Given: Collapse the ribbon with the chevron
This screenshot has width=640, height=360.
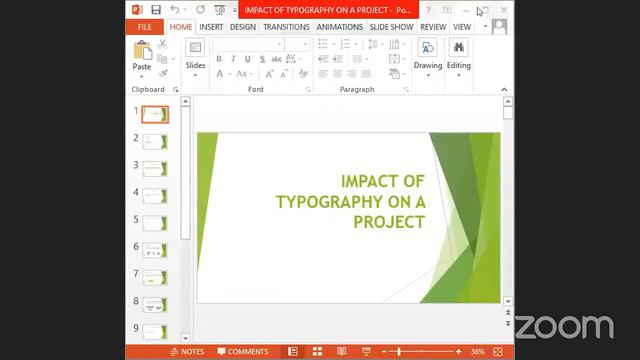Looking at the screenshot, I should click(x=504, y=89).
